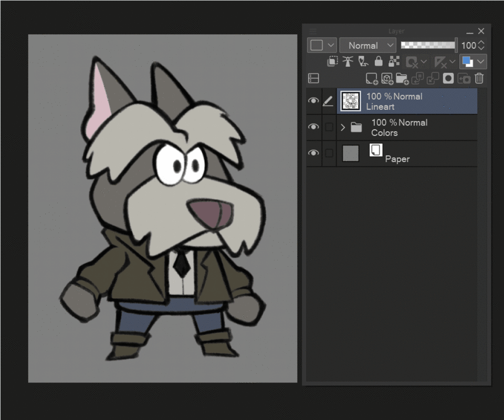Create a layer mask
504x420 pixels.
coord(448,79)
